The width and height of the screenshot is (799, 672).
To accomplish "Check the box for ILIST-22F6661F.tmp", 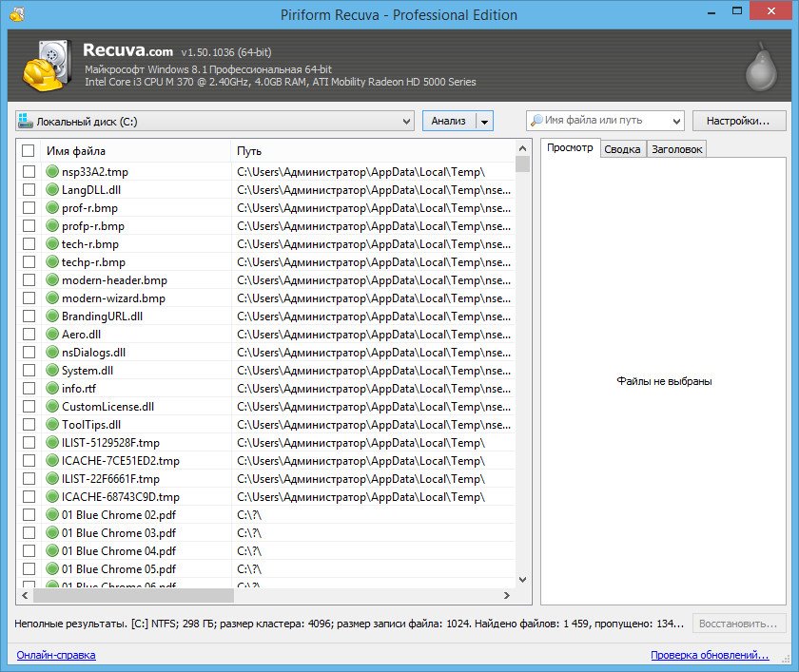I will tap(29, 478).
